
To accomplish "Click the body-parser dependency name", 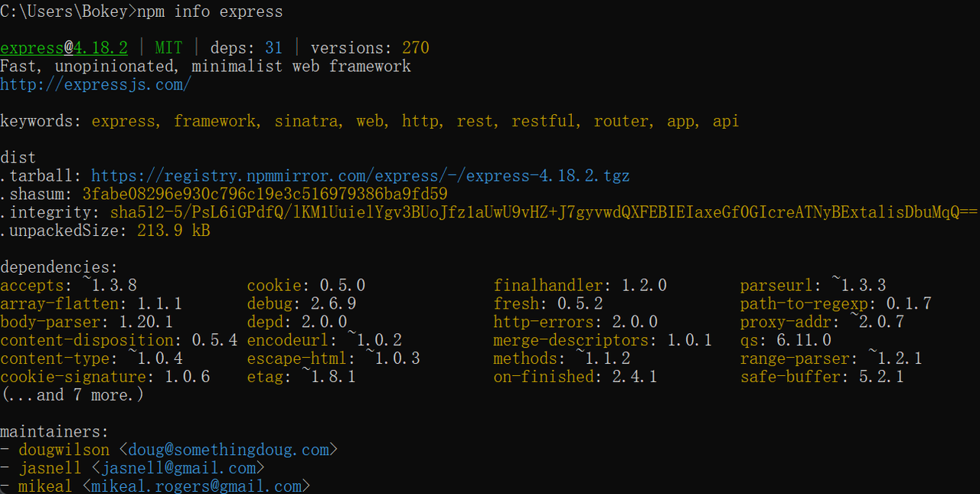I will [x=50, y=322].
